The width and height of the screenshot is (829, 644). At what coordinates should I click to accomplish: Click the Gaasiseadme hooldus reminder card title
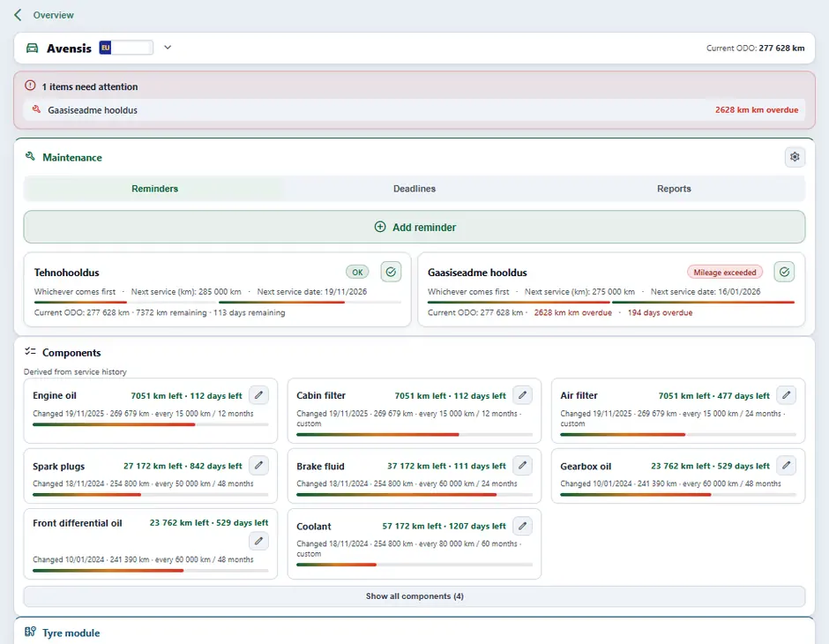tap(477, 273)
